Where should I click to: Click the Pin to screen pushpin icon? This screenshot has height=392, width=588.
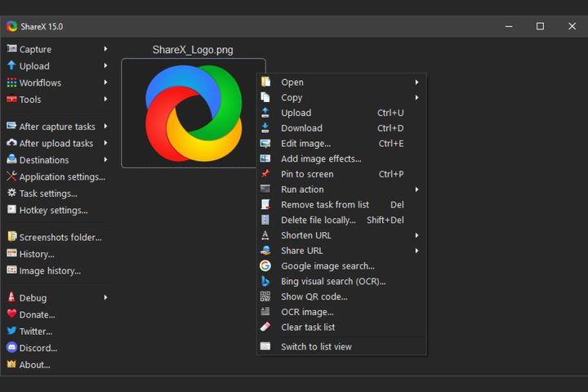265,174
